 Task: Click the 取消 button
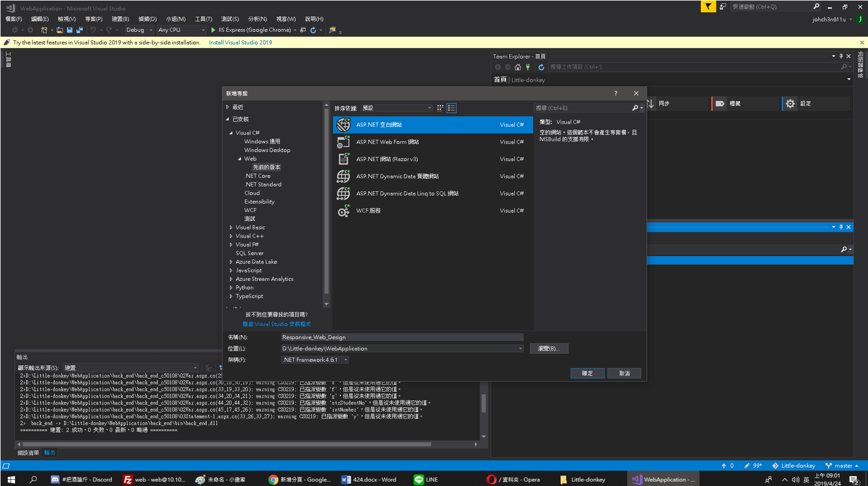(x=624, y=374)
